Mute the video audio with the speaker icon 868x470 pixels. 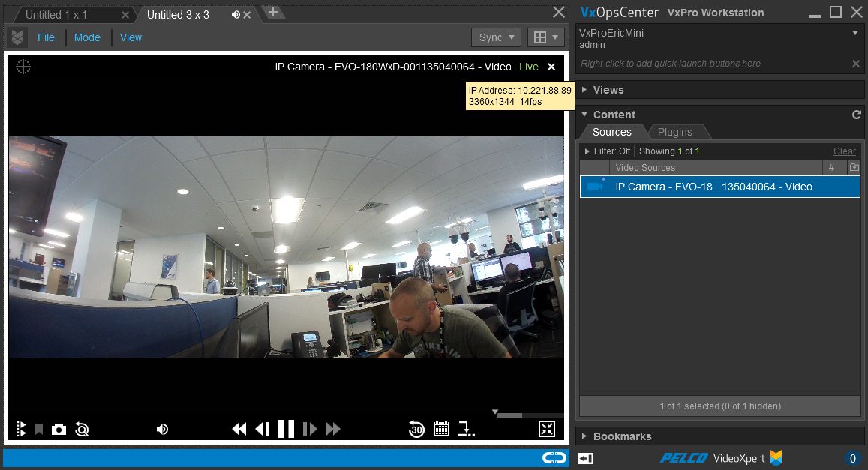click(162, 429)
